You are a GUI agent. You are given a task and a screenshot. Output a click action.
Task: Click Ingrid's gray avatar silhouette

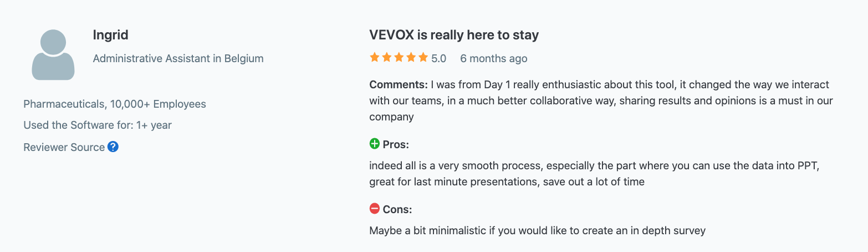tap(53, 54)
